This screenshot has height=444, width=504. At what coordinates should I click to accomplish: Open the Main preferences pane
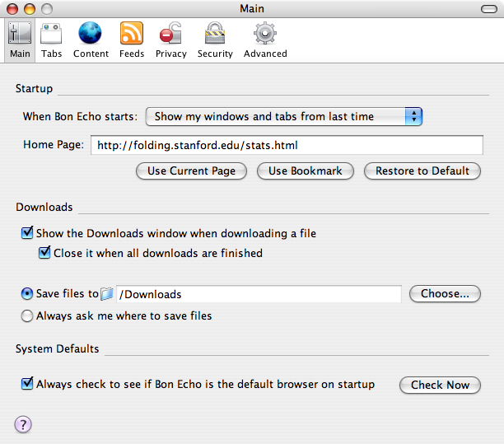click(x=20, y=40)
